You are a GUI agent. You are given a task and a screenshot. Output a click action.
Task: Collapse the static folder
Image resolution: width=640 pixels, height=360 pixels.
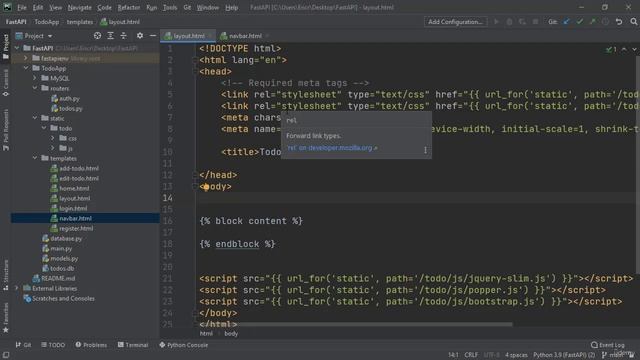(x=35, y=118)
